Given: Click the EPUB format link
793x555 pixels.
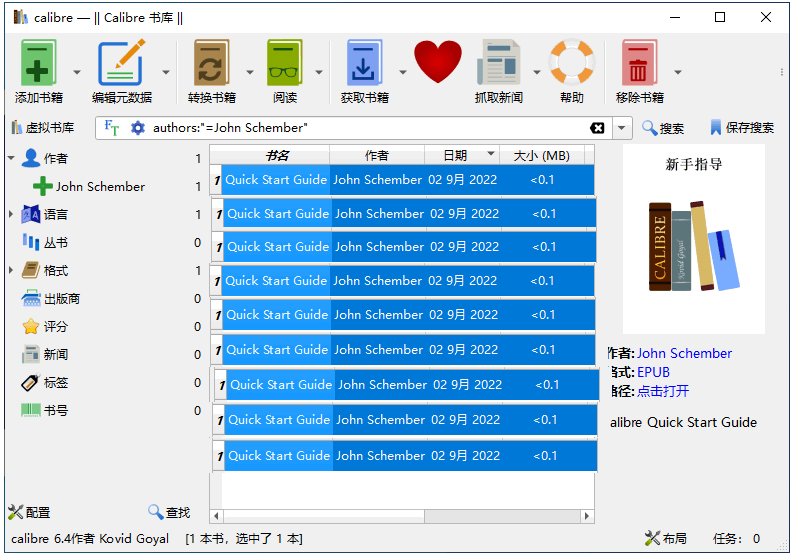Looking at the screenshot, I should (x=653, y=372).
